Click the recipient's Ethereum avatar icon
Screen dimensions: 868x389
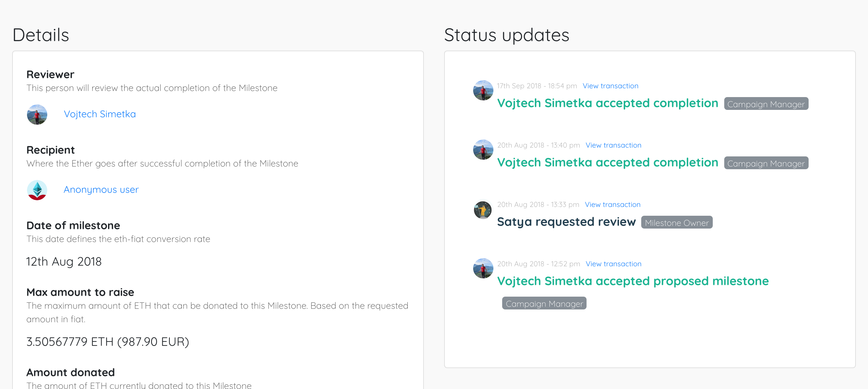click(x=37, y=190)
